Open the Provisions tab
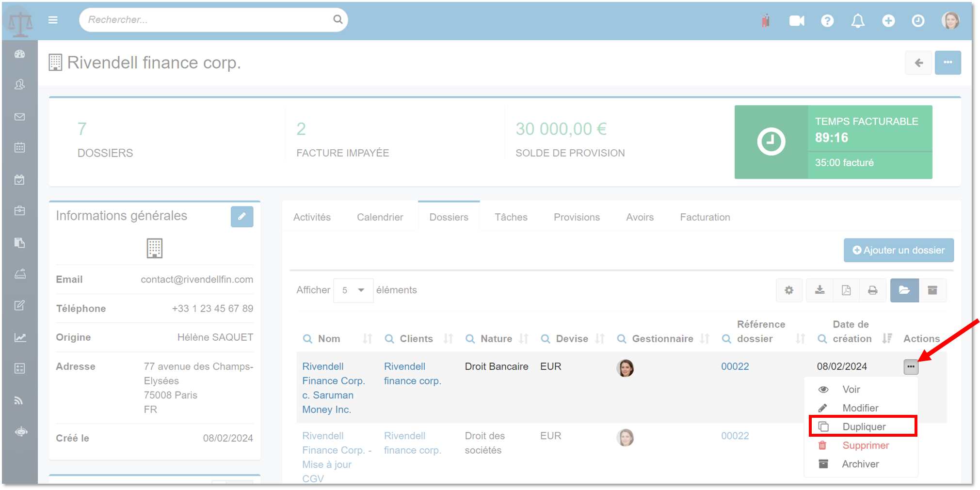Image resolution: width=980 pixels, height=490 pixels. [x=577, y=217]
